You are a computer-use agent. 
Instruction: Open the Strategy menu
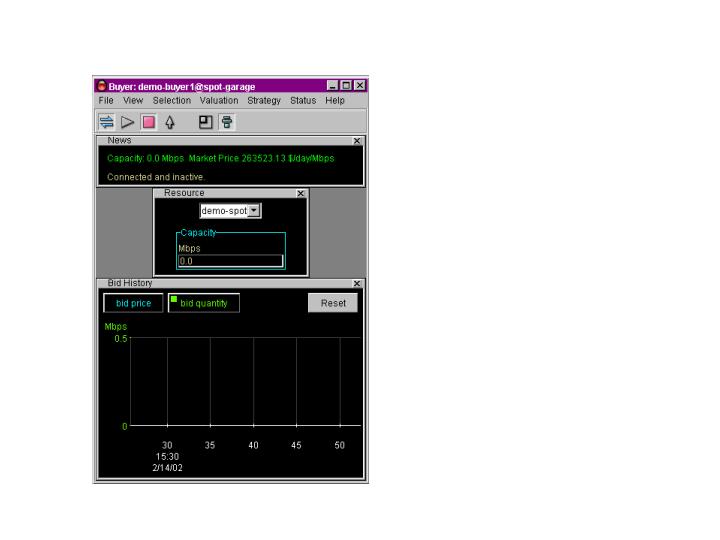tap(264, 101)
